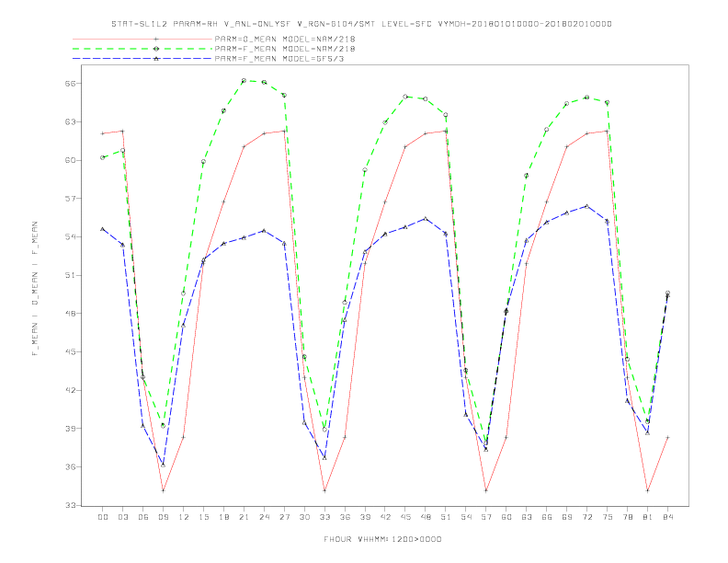This screenshot has width=728, height=563.
Task: Click x-axis tick label 24
Action: [264, 517]
